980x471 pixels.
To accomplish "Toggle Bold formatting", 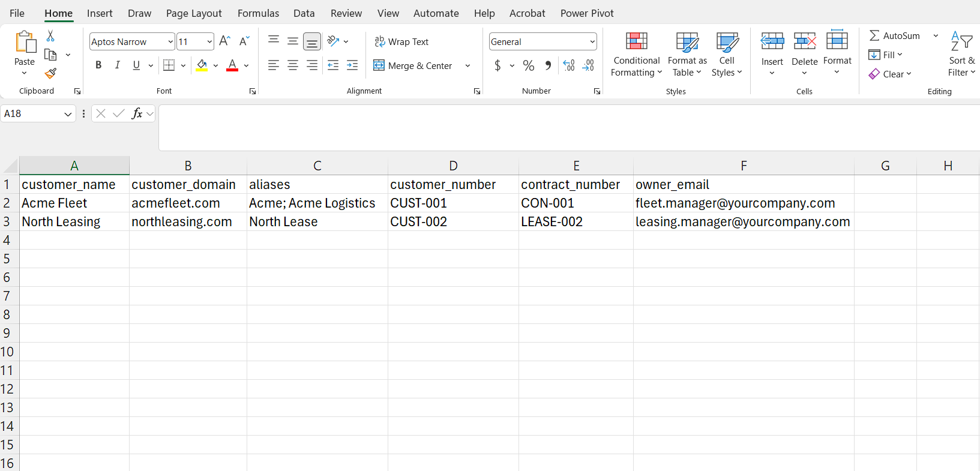I will pyautogui.click(x=98, y=65).
